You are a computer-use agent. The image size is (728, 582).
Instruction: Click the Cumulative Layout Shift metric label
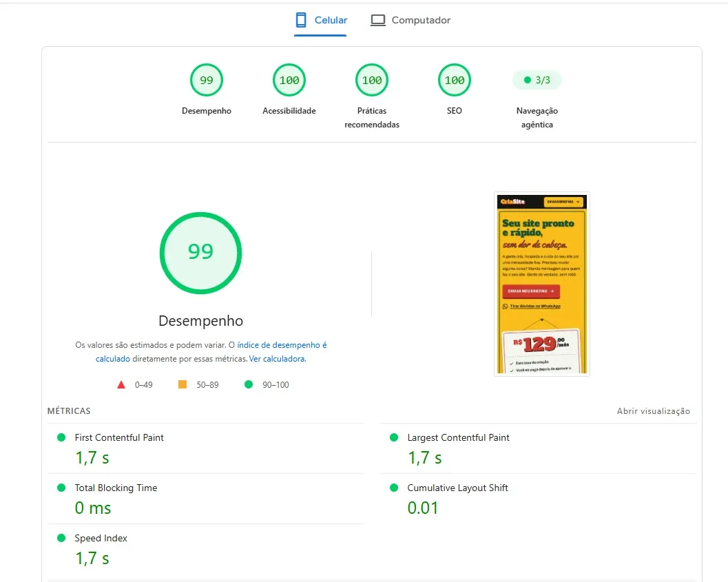[x=458, y=488]
